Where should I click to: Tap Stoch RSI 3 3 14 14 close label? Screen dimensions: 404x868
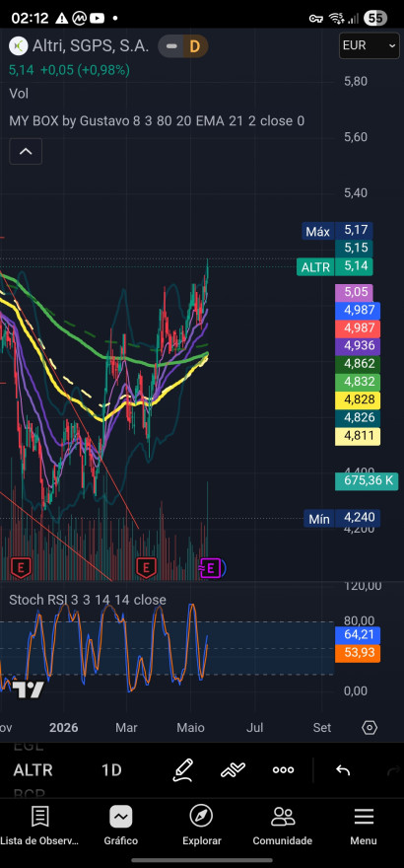[x=88, y=600]
